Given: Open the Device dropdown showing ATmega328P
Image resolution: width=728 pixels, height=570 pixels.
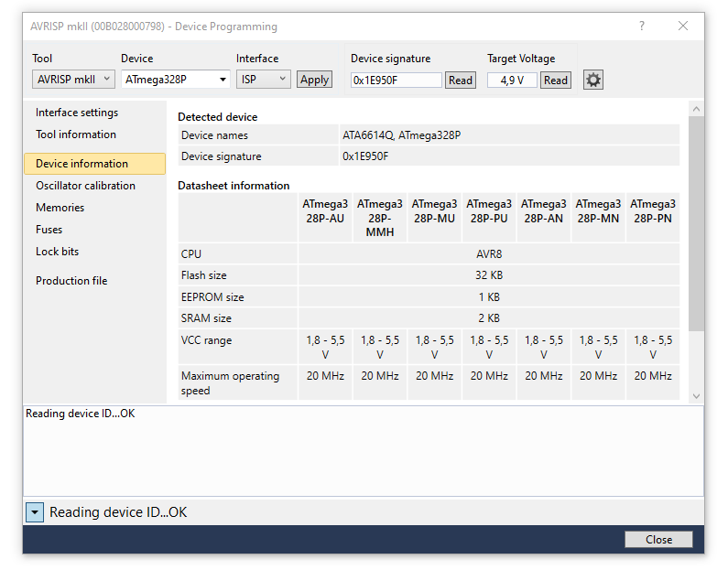Looking at the screenshot, I should point(176,80).
